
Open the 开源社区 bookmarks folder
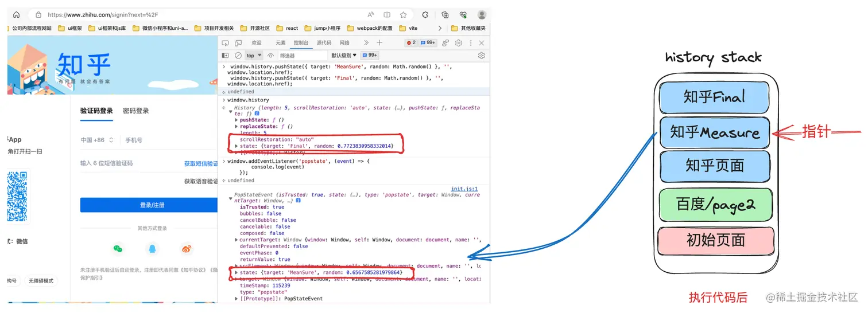[x=255, y=28]
